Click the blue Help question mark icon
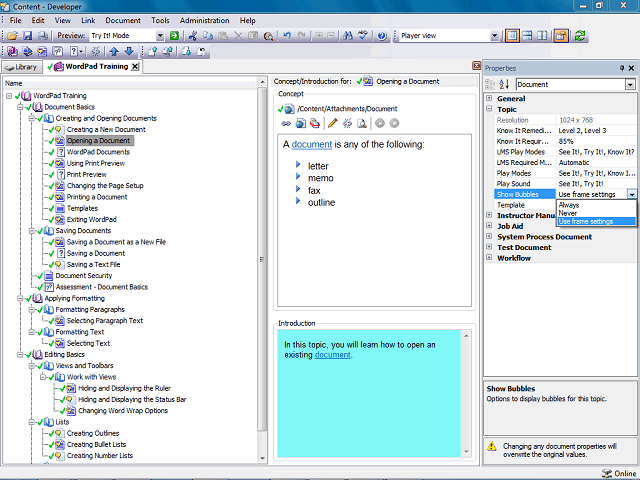The image size is (640, 480). pyautogui.click(x=382, y=36)
